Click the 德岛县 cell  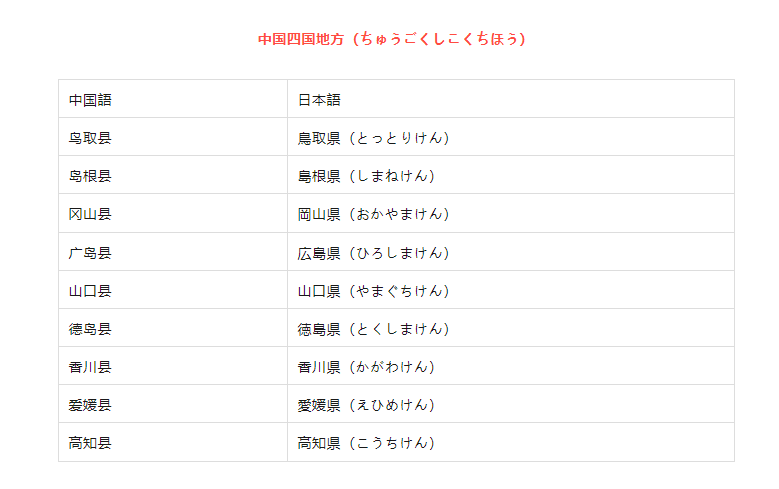point(173,328)
